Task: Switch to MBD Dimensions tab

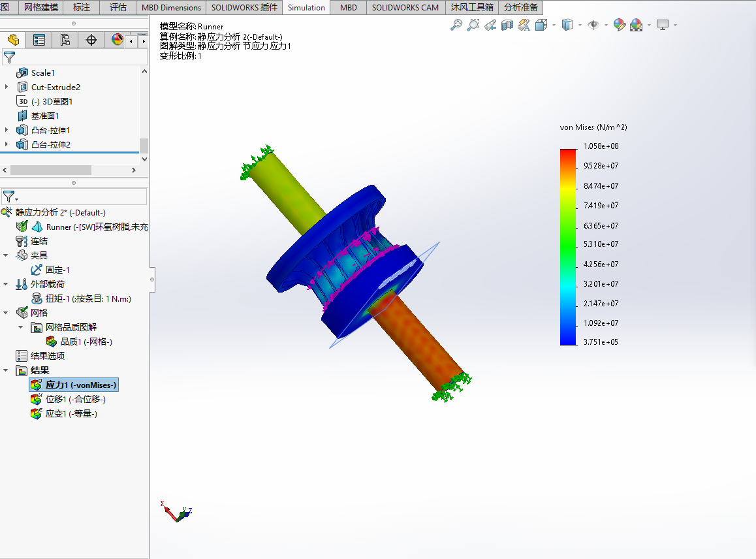Action: click(x=171, y=8)
